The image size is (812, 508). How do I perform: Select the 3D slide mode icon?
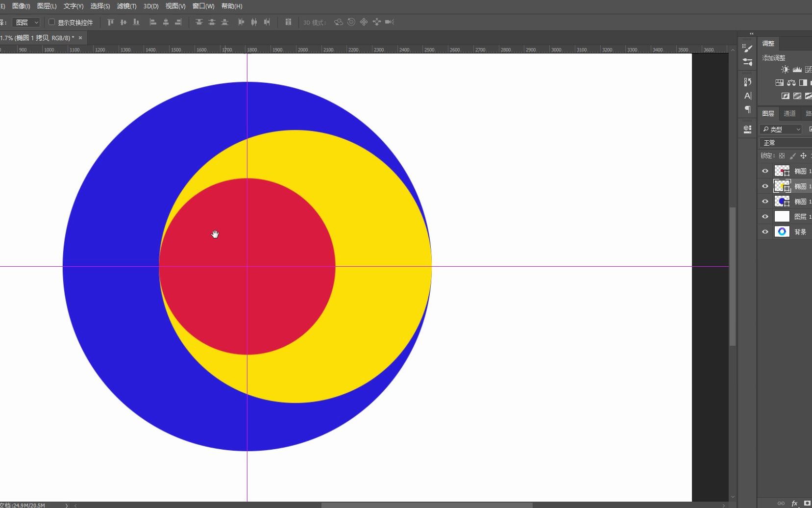(x=376, y=22)
